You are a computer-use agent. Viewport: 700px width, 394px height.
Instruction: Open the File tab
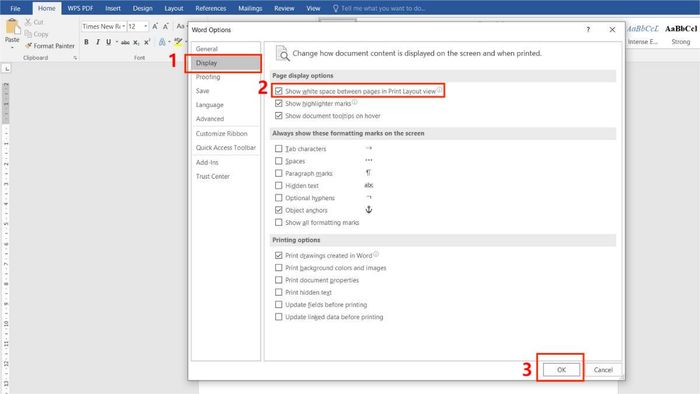pos(15,8)
